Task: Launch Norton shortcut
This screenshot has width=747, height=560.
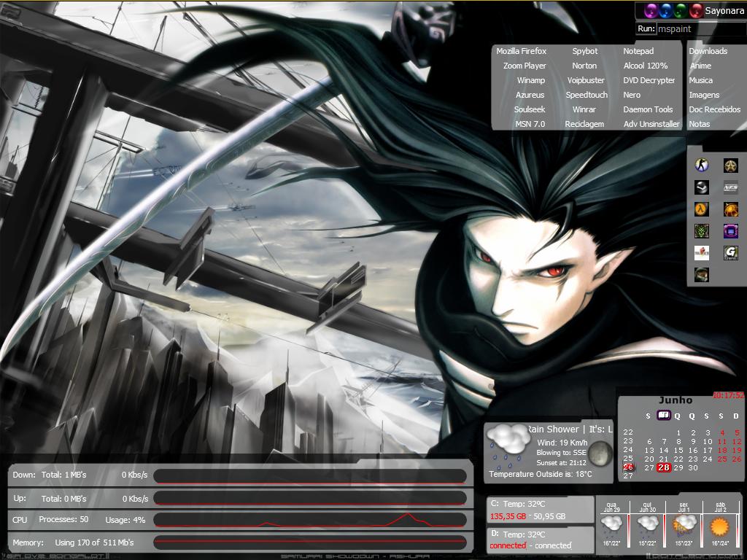Action: click(x=584, y=66)
